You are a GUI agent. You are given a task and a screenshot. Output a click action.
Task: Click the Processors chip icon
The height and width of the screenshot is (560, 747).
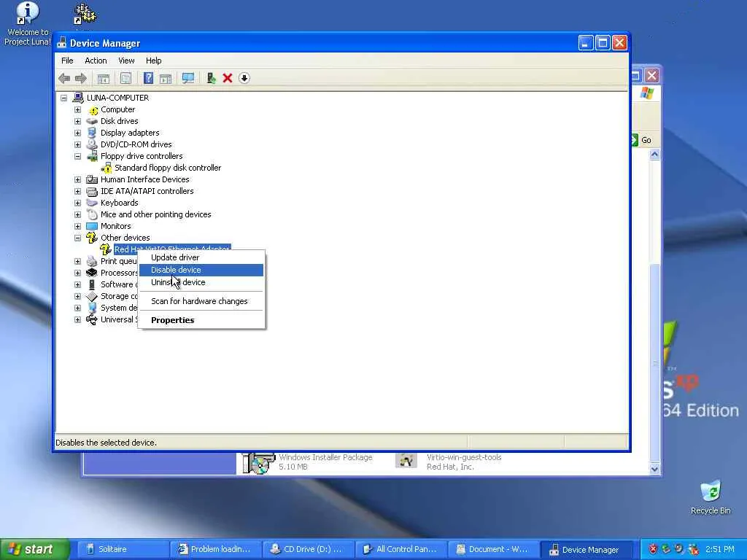point(92,273)
